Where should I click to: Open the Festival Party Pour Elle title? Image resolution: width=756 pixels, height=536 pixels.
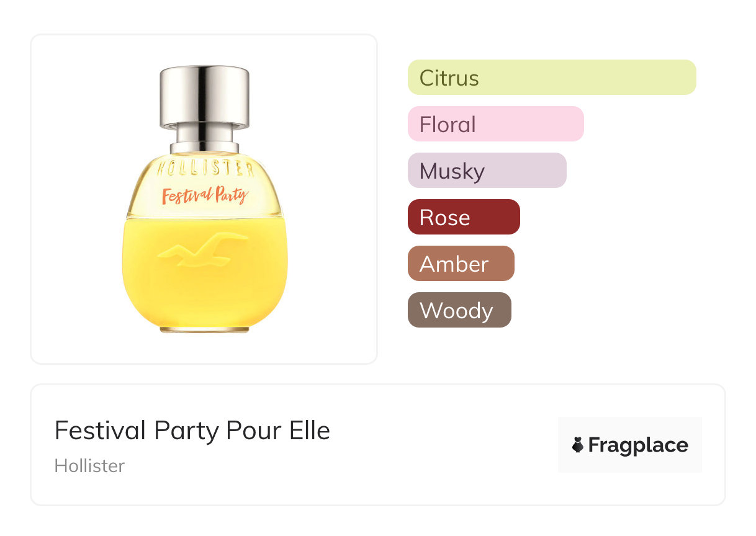pyautogui.click(x=192, y=431)
